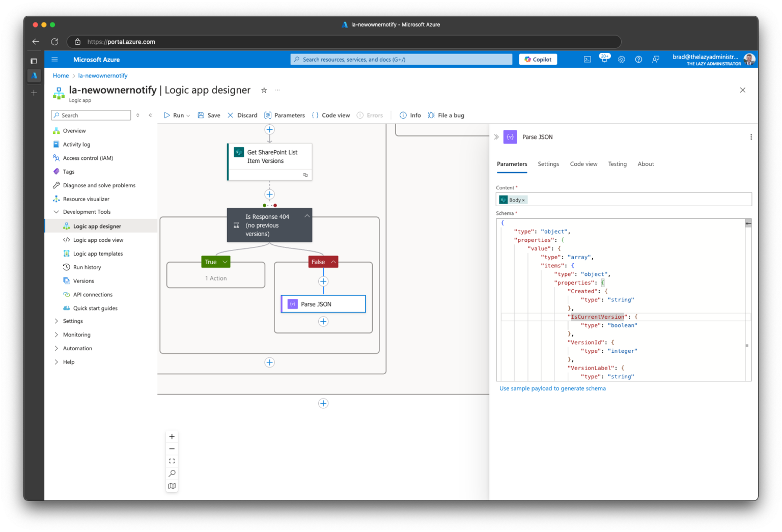Switch to Code view from toolbar

pos(331,116)
